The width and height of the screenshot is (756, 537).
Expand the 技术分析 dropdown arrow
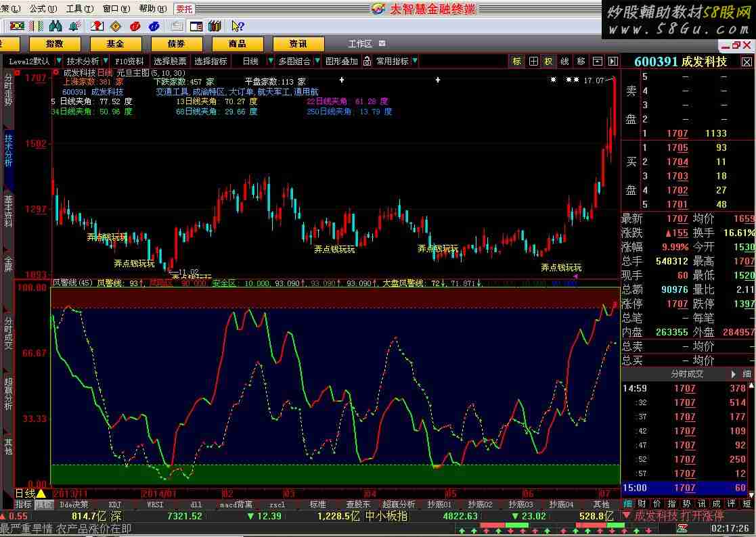tap(104, 61)
